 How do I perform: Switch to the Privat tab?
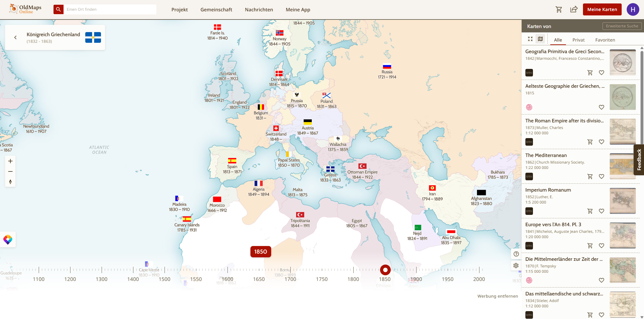click(x=579, y=40)
